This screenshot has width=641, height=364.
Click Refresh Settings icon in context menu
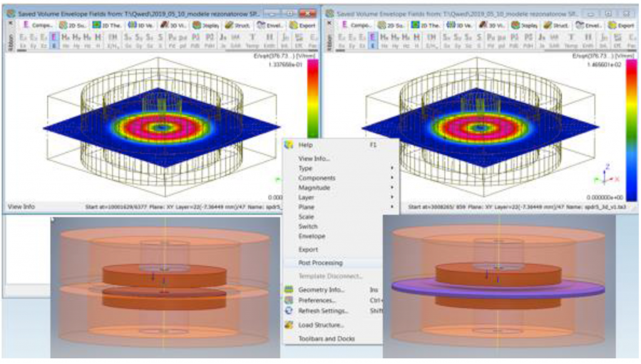point(289,311)
